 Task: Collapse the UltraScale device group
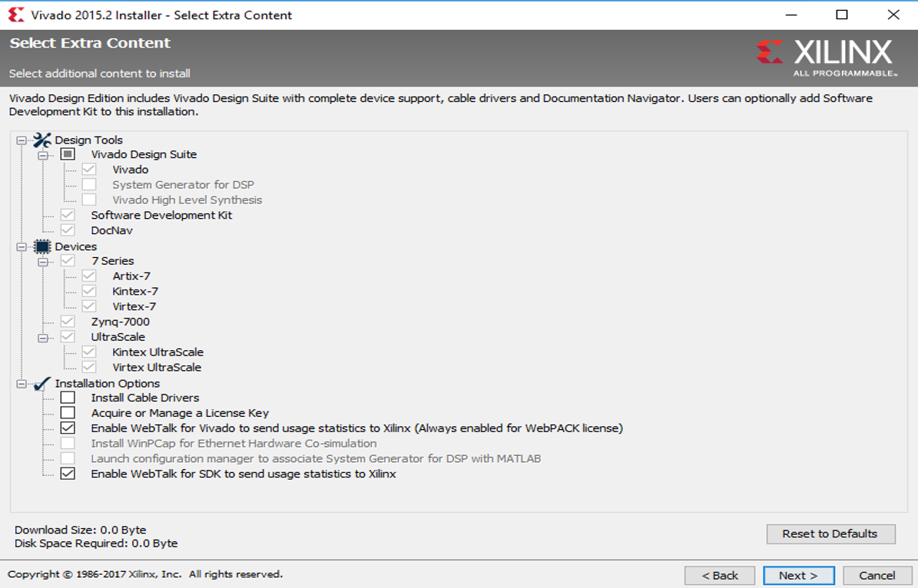pyautogui.click(x=42, y=338)
